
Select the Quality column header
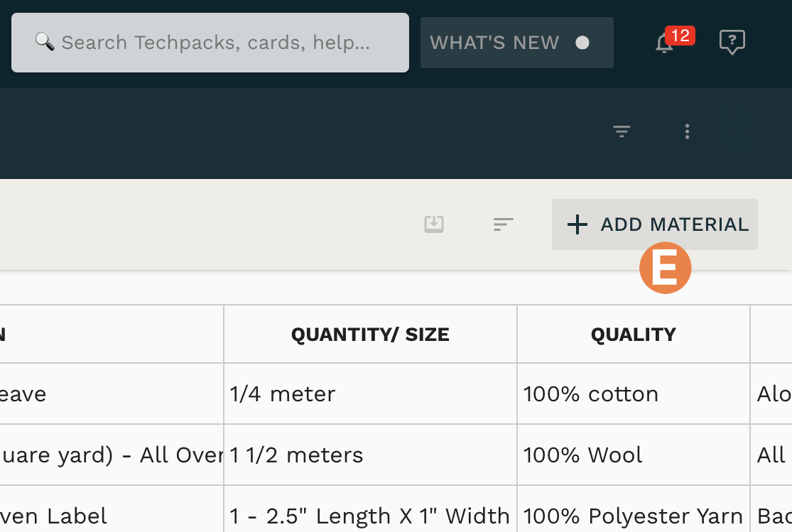(634, 334)
